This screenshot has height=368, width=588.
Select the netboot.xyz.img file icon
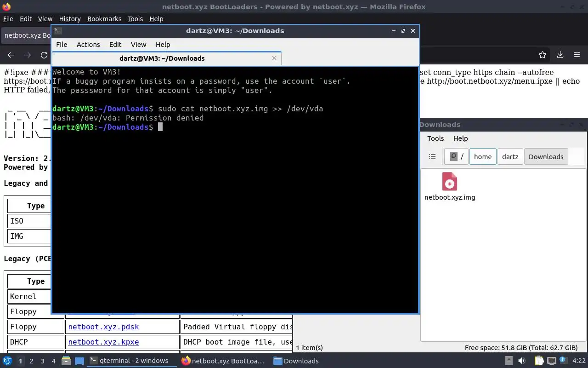pos(450,181)
